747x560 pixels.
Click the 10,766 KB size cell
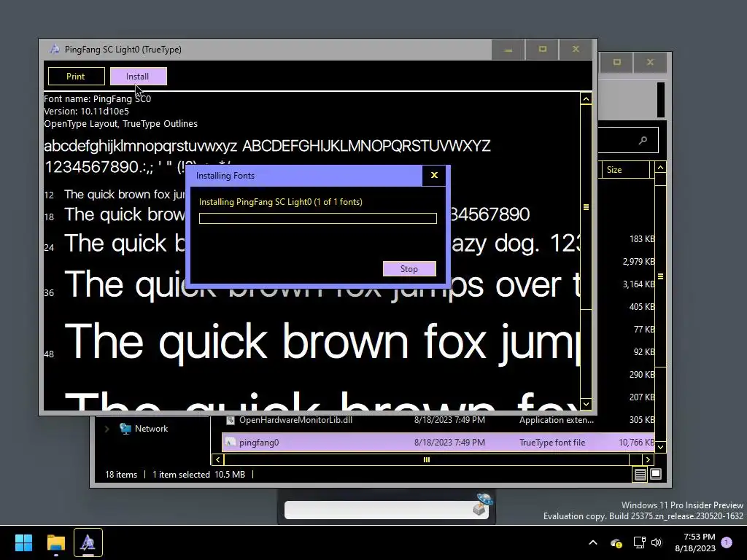(636, 443)
